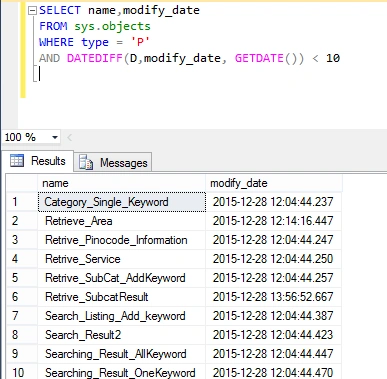This screenshot has height=379, width=387.
Task: Click date 2015-12-28 12:04:44.387
Action: click(274, 316)
